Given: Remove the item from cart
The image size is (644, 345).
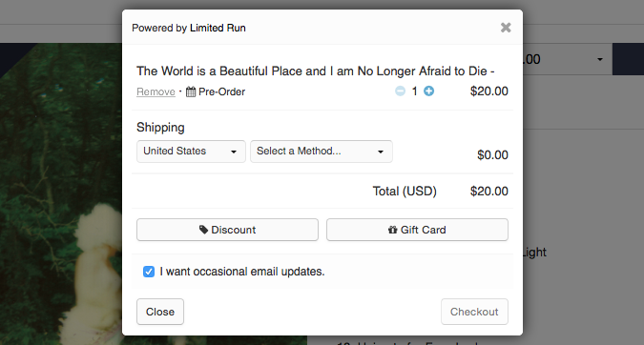Looking at the screenshot, I should tap(156, 91).
